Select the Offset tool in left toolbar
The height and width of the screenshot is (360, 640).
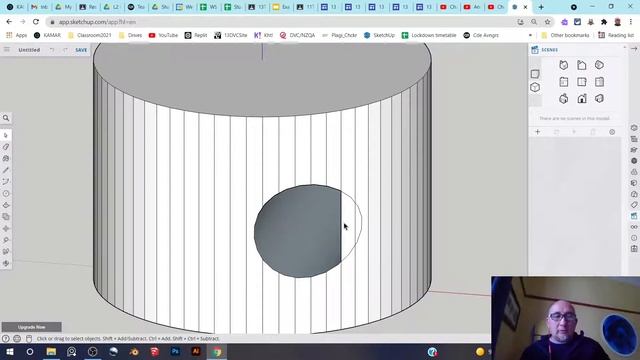coord(6,217)
